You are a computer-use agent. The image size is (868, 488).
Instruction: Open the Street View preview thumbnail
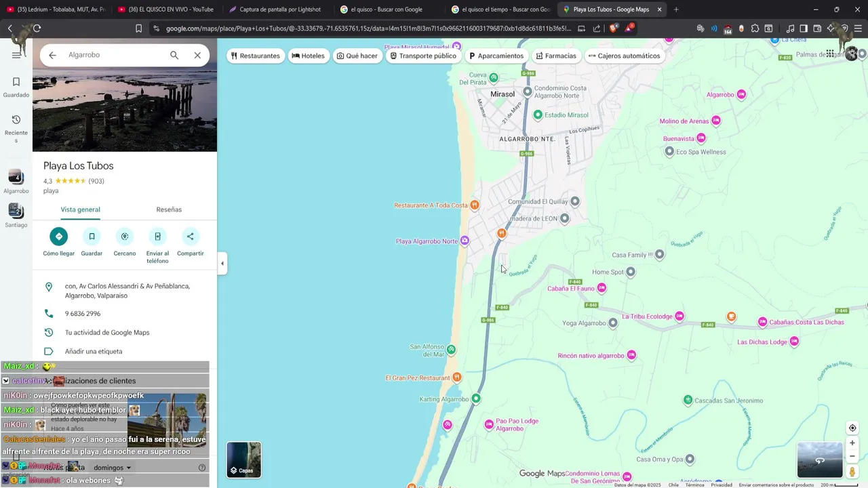pos(820,460)
